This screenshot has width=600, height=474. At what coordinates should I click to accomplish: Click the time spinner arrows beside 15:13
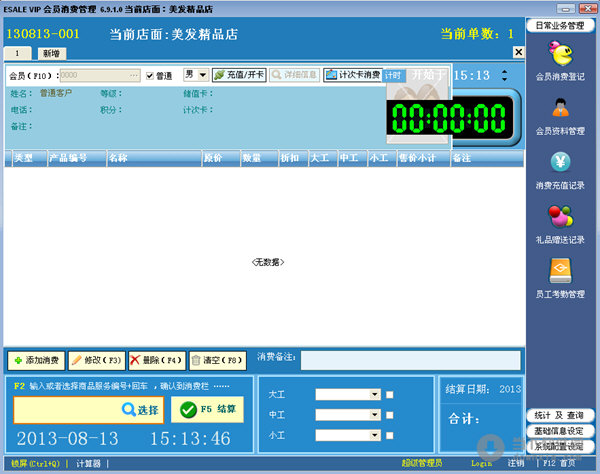504,75
